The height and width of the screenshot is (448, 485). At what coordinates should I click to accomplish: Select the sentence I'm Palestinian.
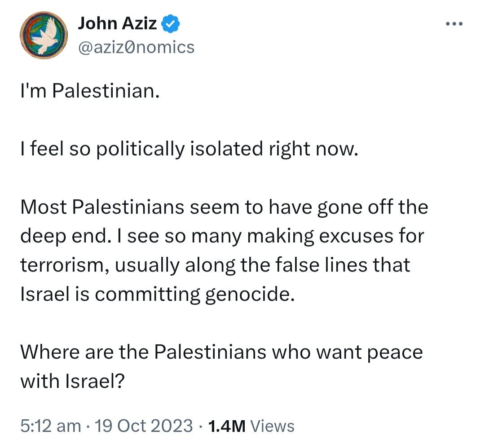click(90, 91)
